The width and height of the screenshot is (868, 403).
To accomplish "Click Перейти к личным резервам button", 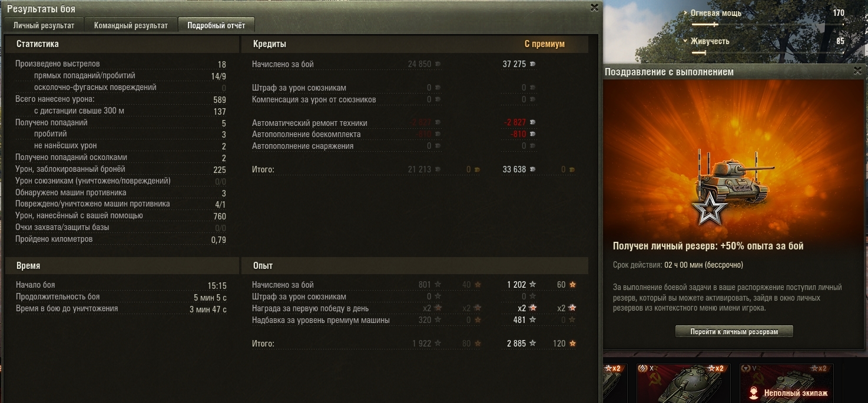I will (734, 332).
